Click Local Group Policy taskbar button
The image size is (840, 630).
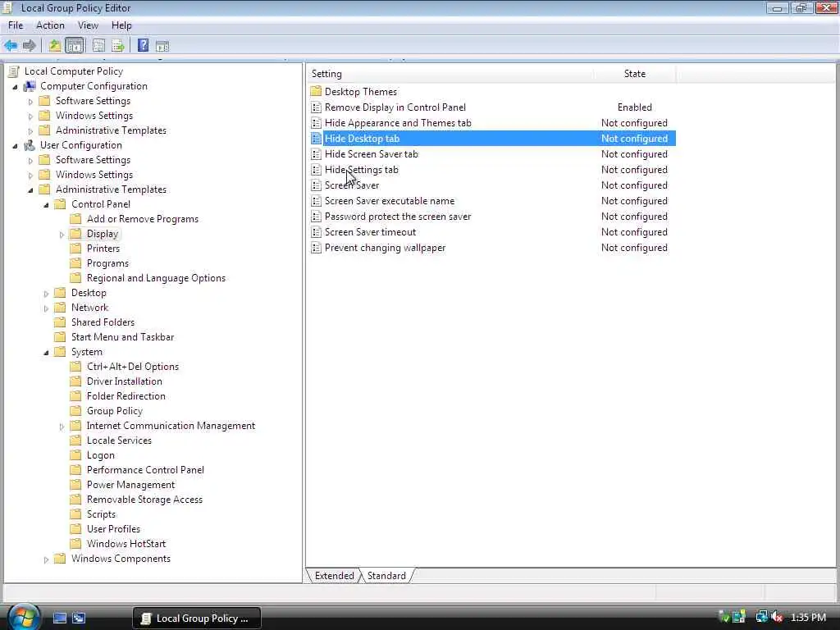tap(197, 619)
